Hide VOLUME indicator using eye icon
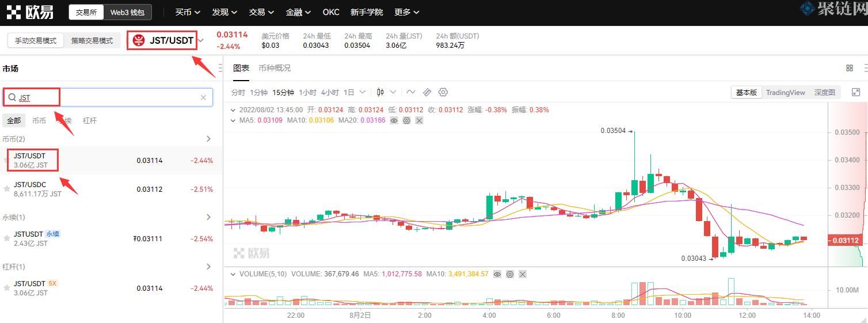 tap(497, 274)
